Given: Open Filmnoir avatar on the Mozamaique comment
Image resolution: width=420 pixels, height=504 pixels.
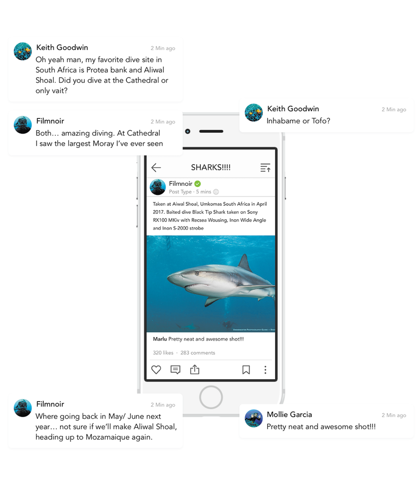Looking at the screenshot, I should [23, 408].
